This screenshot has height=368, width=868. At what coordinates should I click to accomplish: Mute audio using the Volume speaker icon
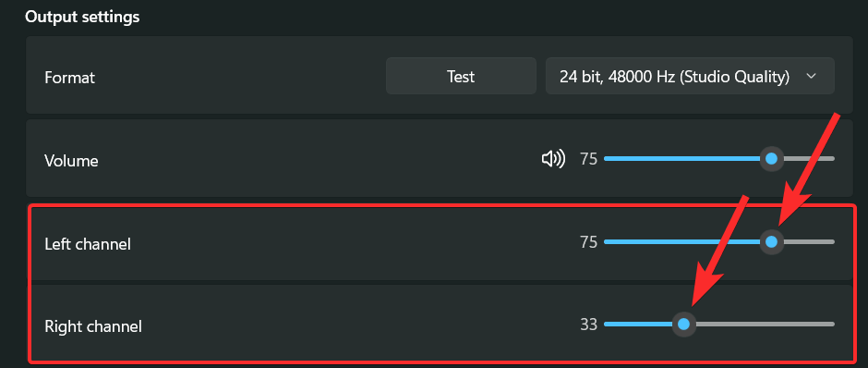553,159
